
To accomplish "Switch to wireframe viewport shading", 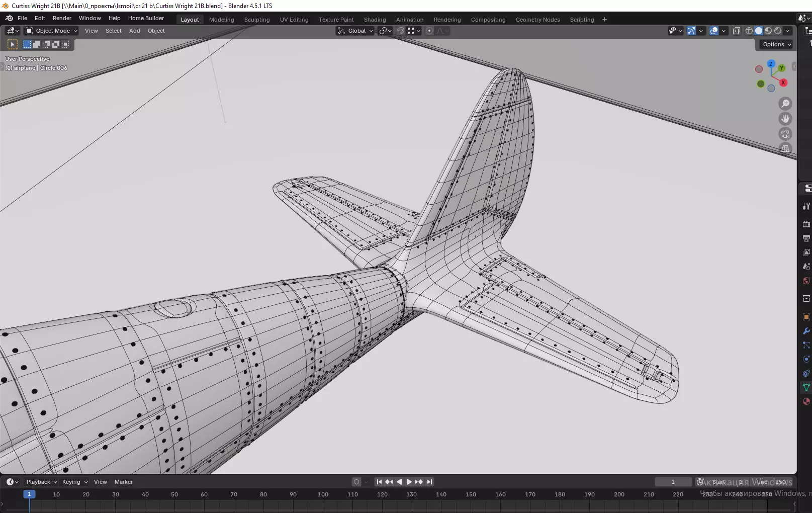I will click(749, 31).
